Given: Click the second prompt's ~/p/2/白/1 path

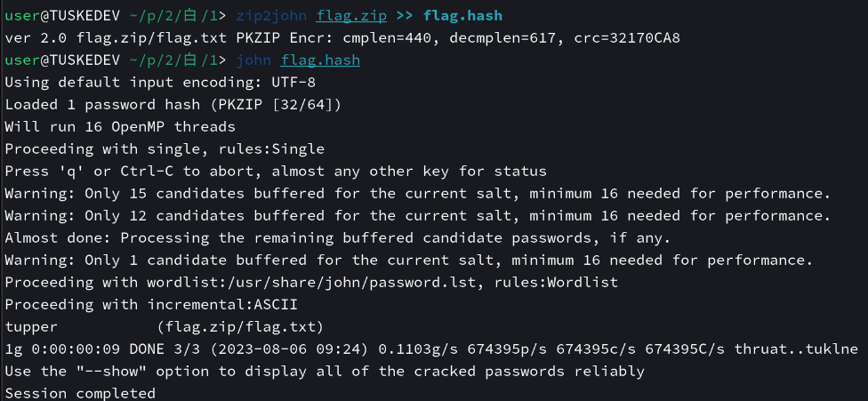Looking at the screenshot, I should (173, 60).
